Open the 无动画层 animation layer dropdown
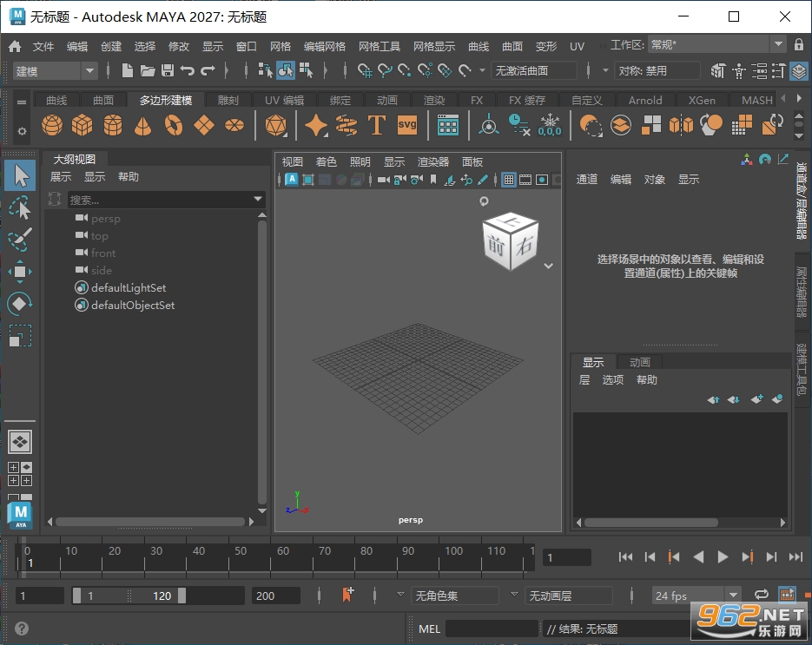The height and width of the screenshot is (645, 812). (568, 596)
